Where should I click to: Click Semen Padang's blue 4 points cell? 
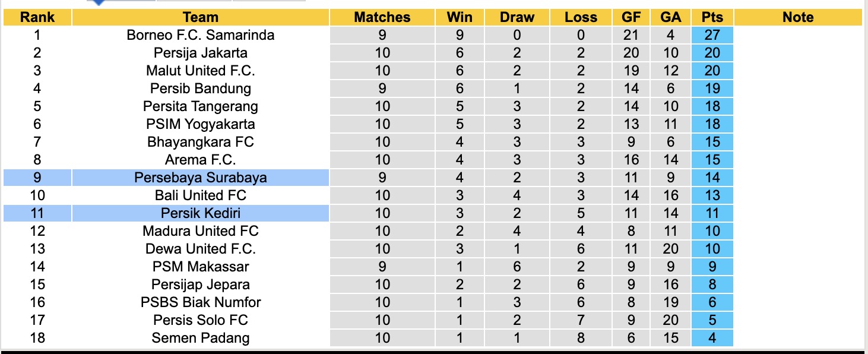(x=712, y=338)
